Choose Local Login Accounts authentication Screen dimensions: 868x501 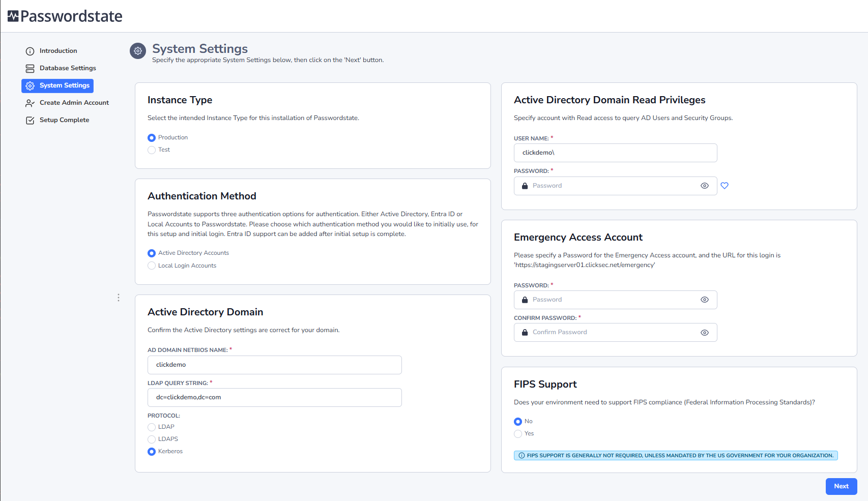152,266
